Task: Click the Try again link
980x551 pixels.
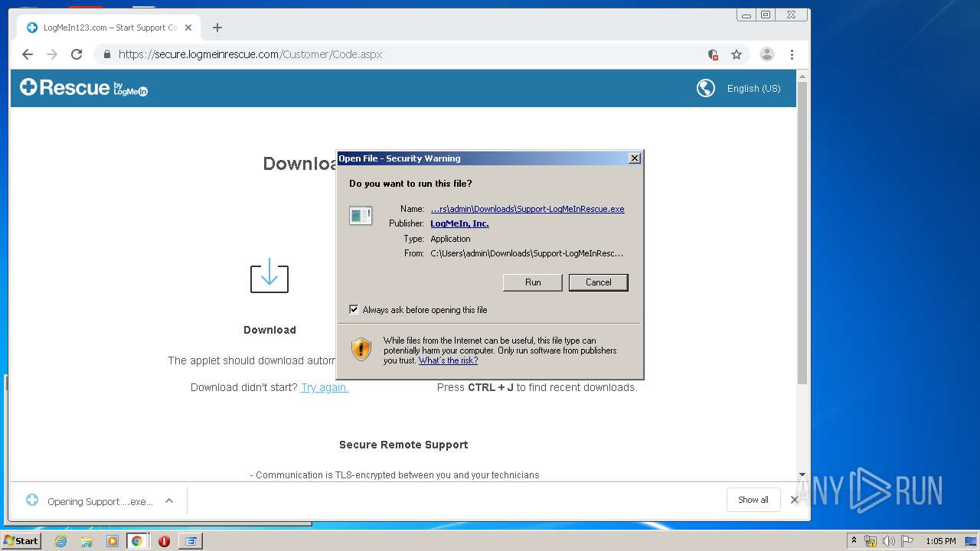Action: pyautogui.click(x=325, y=387)
